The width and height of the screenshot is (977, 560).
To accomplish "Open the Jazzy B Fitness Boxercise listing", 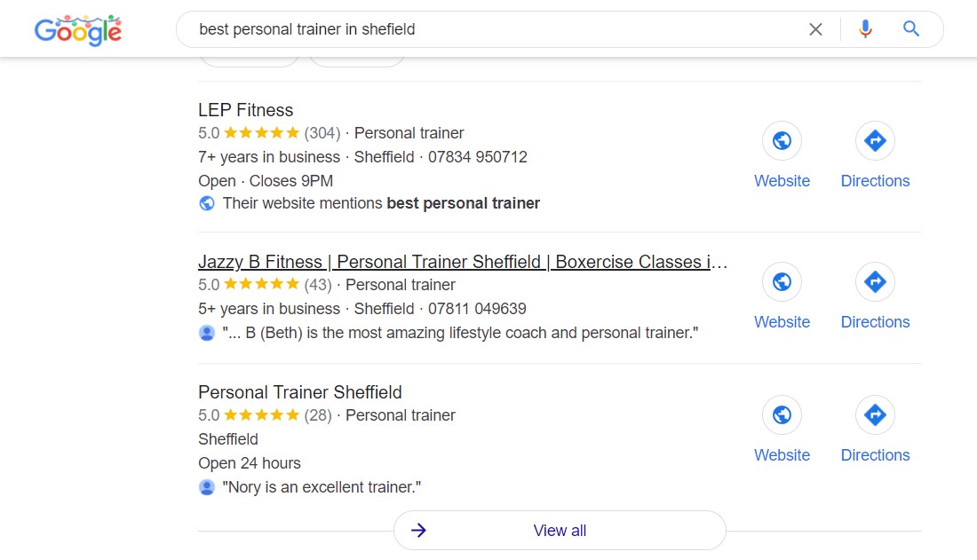I will tap(462, 262).
